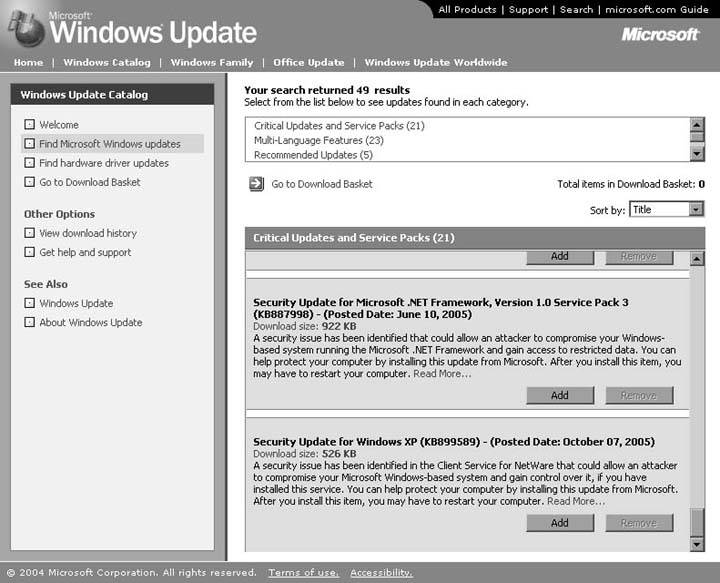Open Windows Update Worldwide in navigation bar
The width and height of the screenshot is (720, 583).
coord(436,62)
